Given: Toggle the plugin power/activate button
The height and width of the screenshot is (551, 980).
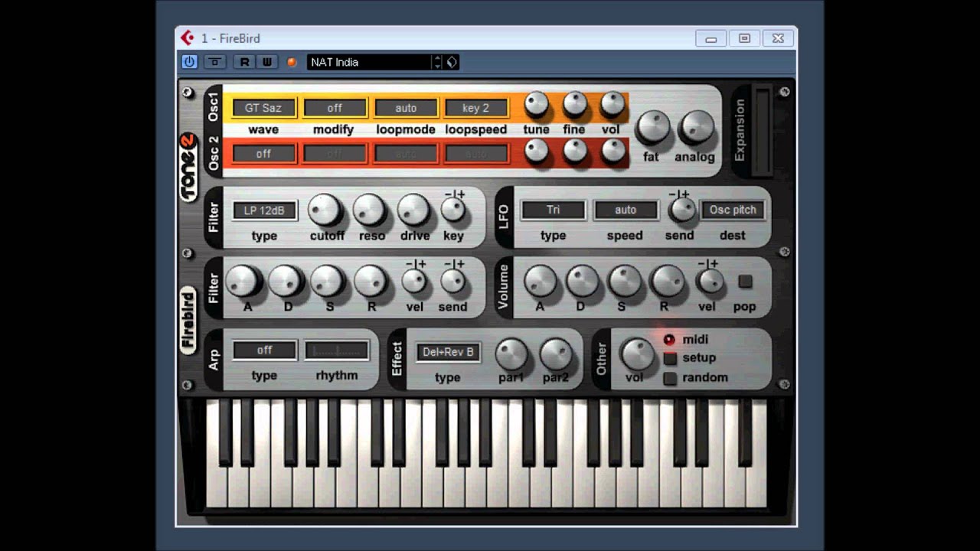Looking at the screenshot, I should click(x=189, y=62).
